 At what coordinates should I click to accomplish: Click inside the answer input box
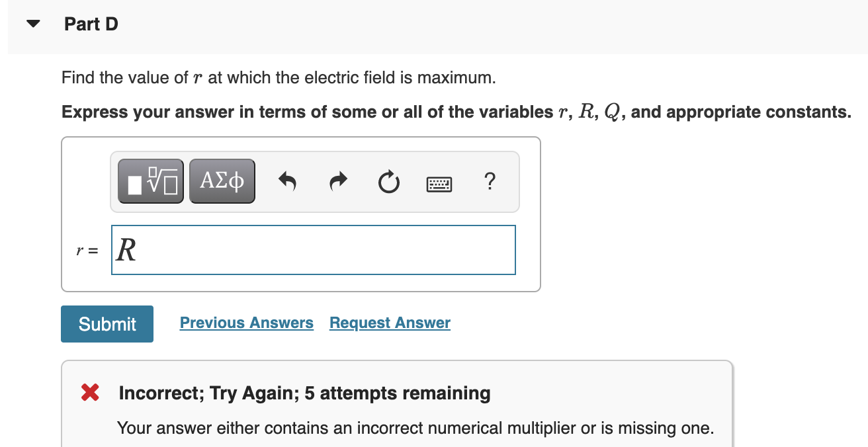point(313,250)
